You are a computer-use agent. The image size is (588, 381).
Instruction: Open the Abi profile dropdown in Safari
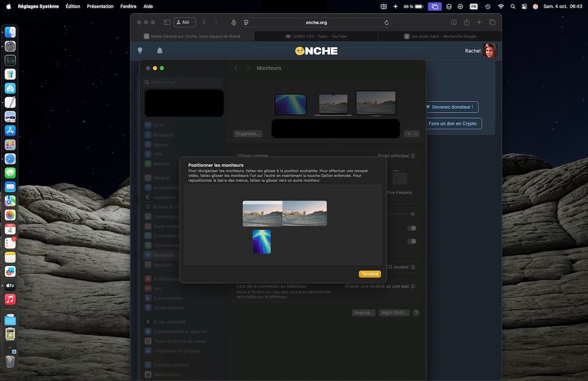pyautogui.click(x=185, y=22)
